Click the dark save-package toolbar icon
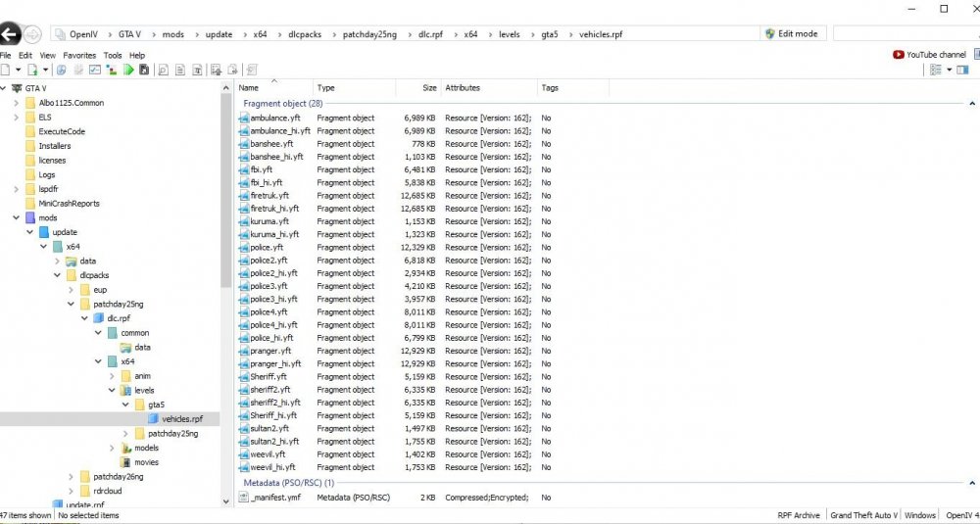The height and width of the screenshot is (524, 980). pyautogui.click(x=144, y=70)
